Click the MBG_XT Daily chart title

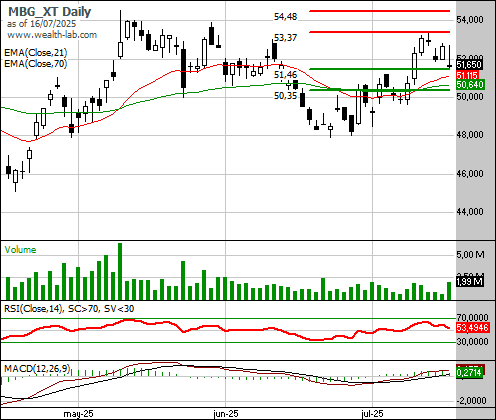(49, 12)
